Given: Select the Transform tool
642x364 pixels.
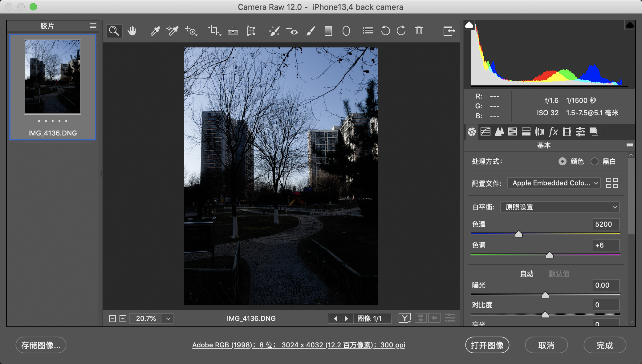Looking at the screenshot, I should [251, 31].
